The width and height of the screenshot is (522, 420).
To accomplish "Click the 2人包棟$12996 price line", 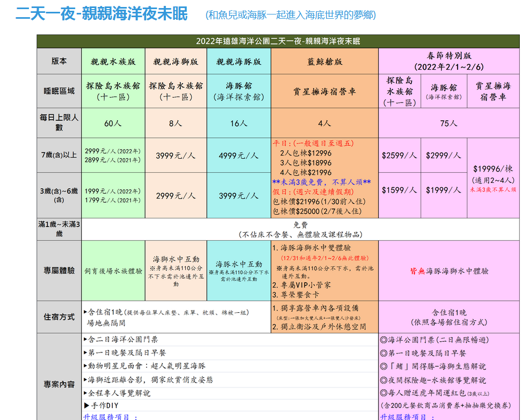I will 306,153.
